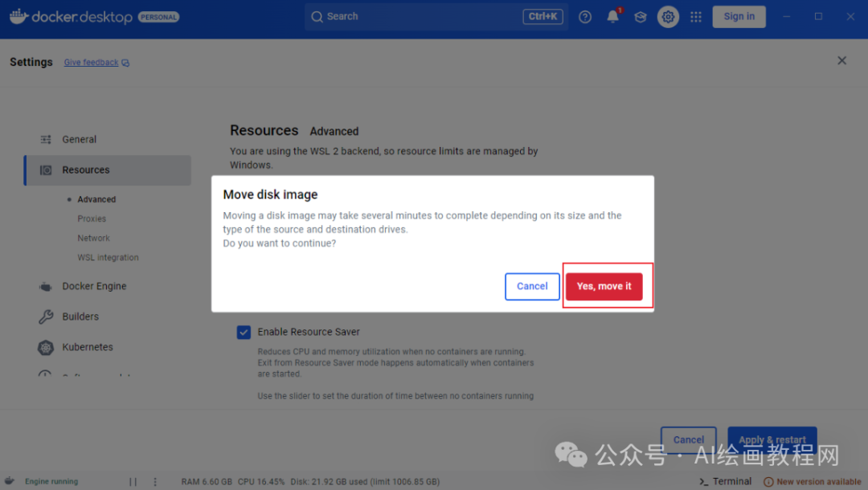Click the Kubernetes wheel icon
Viewport: 868px width, 490px height.
[x=46, y=347]
